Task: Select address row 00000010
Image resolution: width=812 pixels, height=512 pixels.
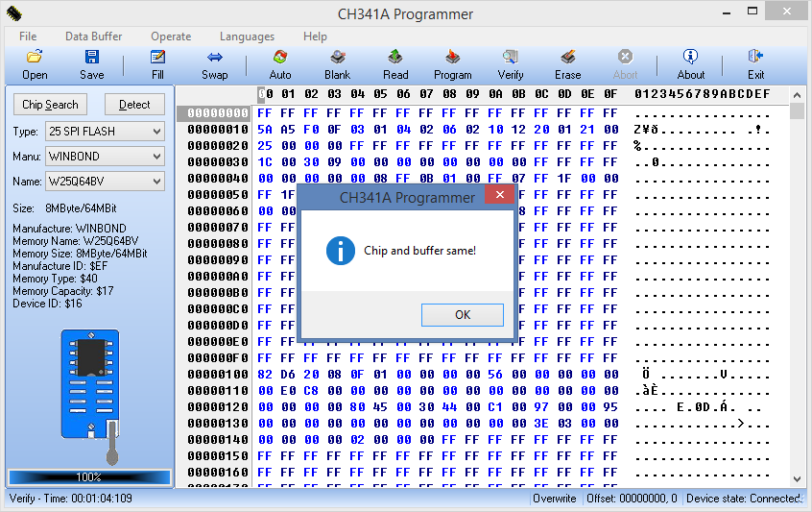Action: (x=218, y=130)
